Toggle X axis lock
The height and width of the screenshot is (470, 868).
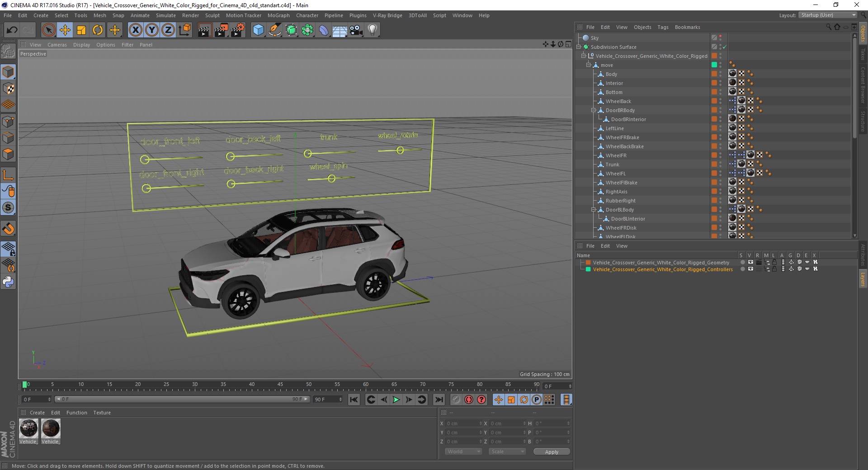point(135,30)
